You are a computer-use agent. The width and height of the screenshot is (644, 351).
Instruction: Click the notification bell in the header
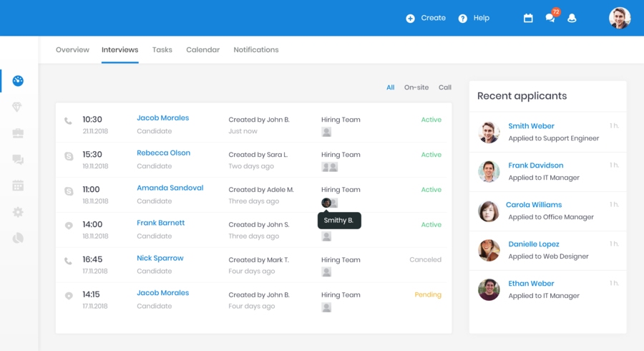(572, 18)
